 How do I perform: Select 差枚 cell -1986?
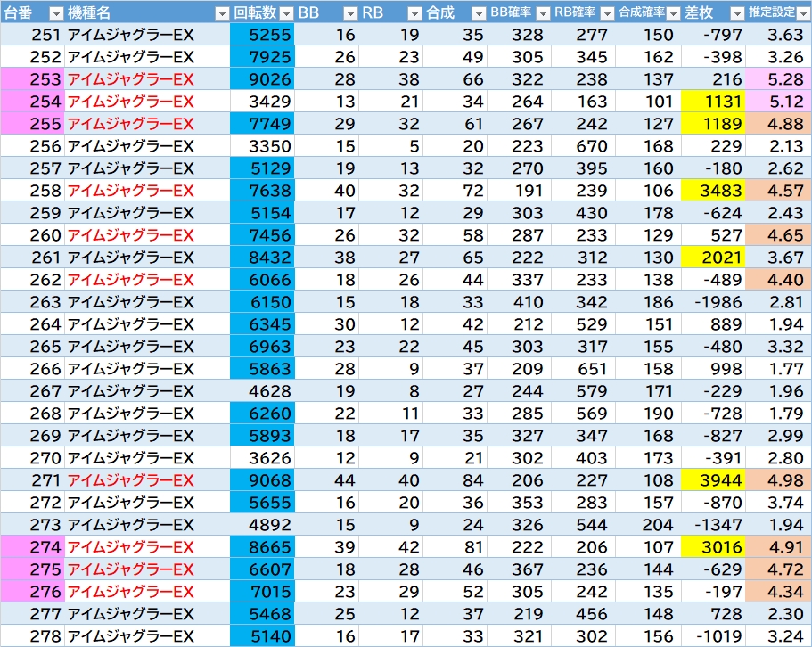click(x=713, y=302)
